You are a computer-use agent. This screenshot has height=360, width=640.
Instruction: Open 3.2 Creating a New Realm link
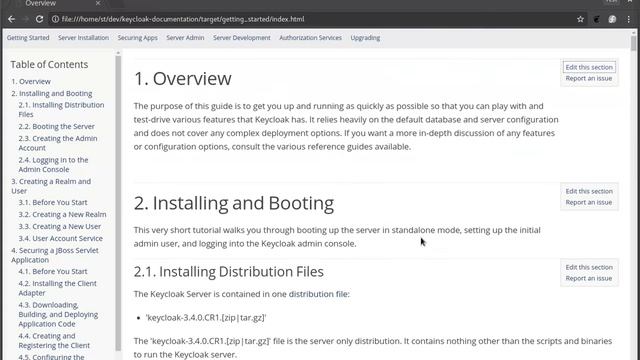(62, 214)
